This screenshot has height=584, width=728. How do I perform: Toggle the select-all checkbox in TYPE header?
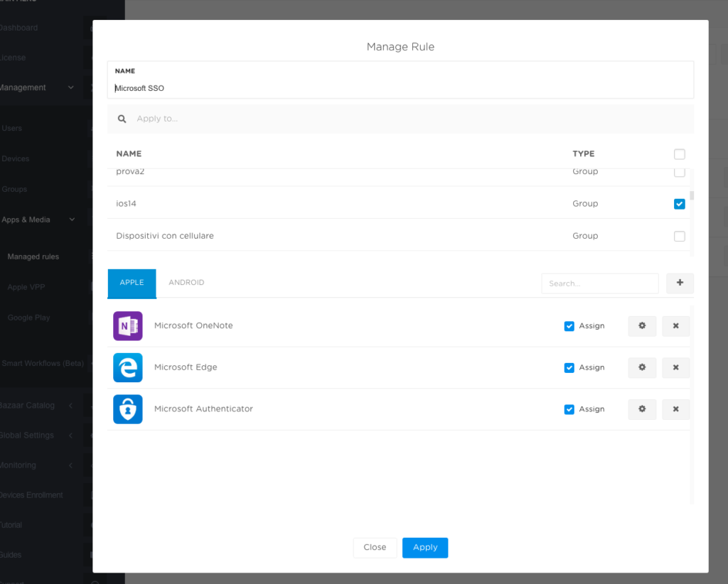click(x=679, y=154)
